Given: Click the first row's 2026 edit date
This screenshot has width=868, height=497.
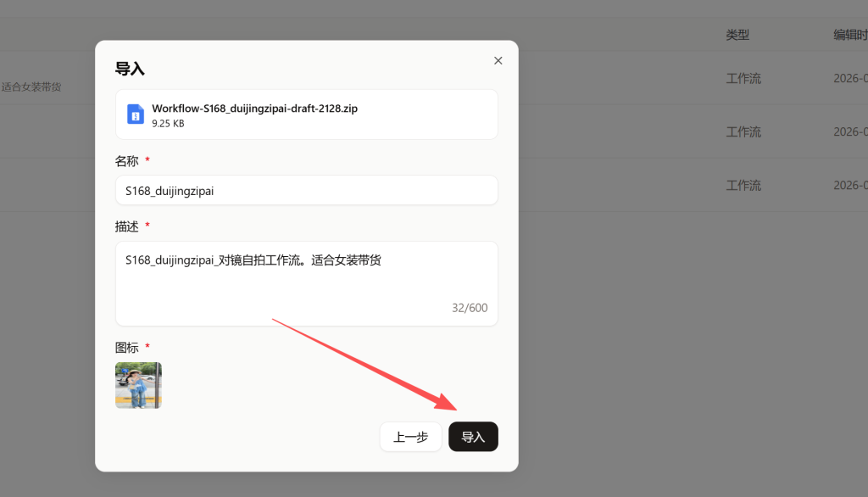Looking at the screenshot, I should 850,79.
